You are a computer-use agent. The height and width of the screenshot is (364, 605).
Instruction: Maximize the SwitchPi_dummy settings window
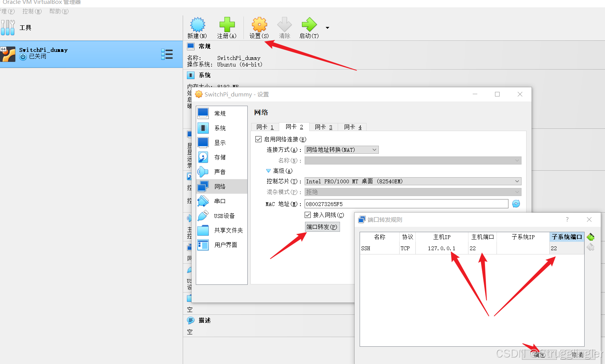pyautogui.click(x=497, y=94)
